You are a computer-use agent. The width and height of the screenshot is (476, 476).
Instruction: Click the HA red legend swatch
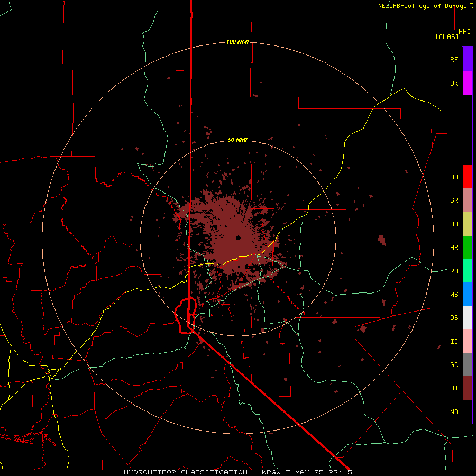(467, 177)
